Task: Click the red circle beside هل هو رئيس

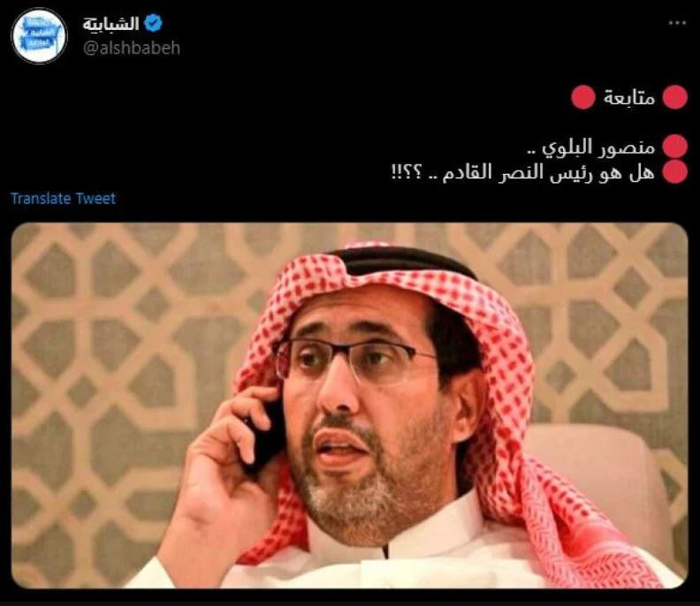Action: point(674,171)
